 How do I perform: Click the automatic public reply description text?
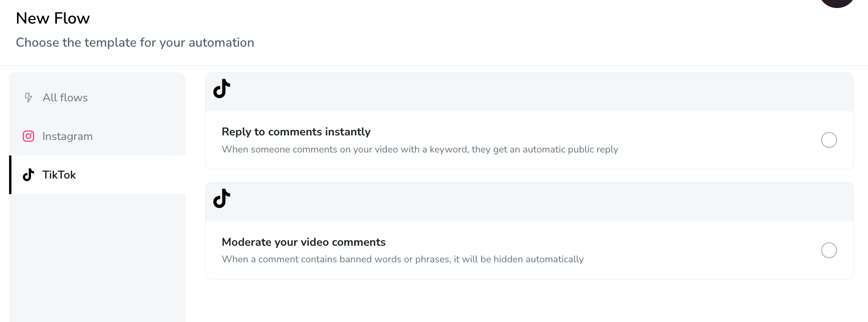pyautogui.click(x=420, y=149)
